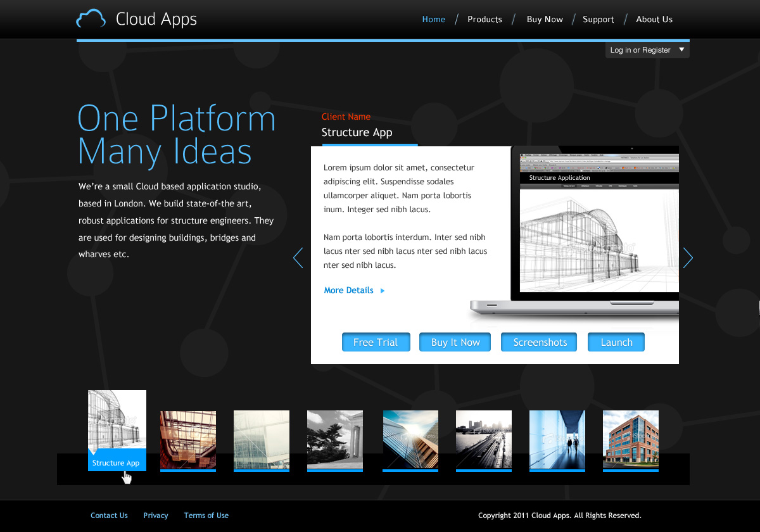Open the Buy Now navigation link
This screenshot has height=532, width=760.
pos(545,20)
